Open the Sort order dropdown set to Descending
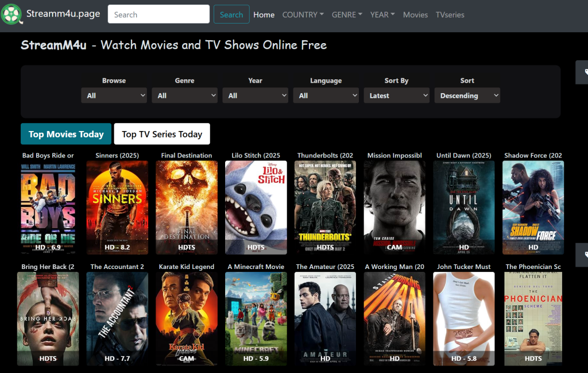 click(467, 95)
